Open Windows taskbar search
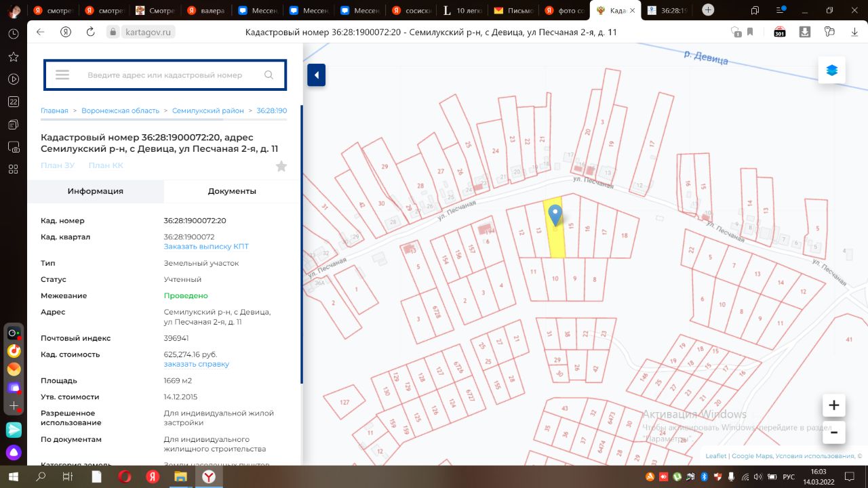 [41, 476]
